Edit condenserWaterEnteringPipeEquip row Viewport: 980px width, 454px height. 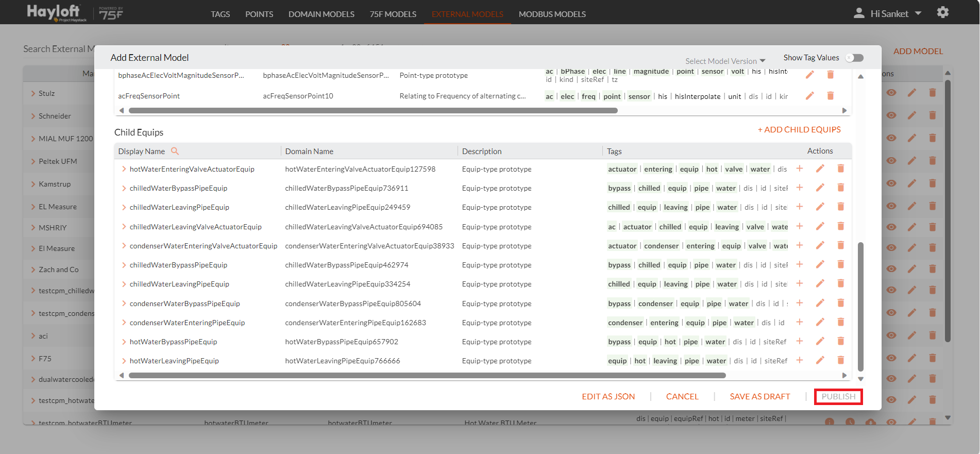[x=820, y=322]
